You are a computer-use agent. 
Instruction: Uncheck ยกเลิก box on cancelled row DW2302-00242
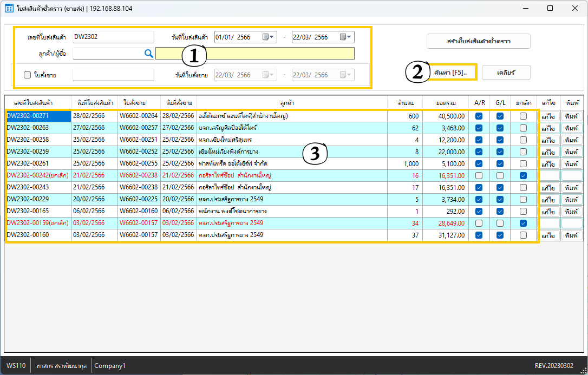523,176
